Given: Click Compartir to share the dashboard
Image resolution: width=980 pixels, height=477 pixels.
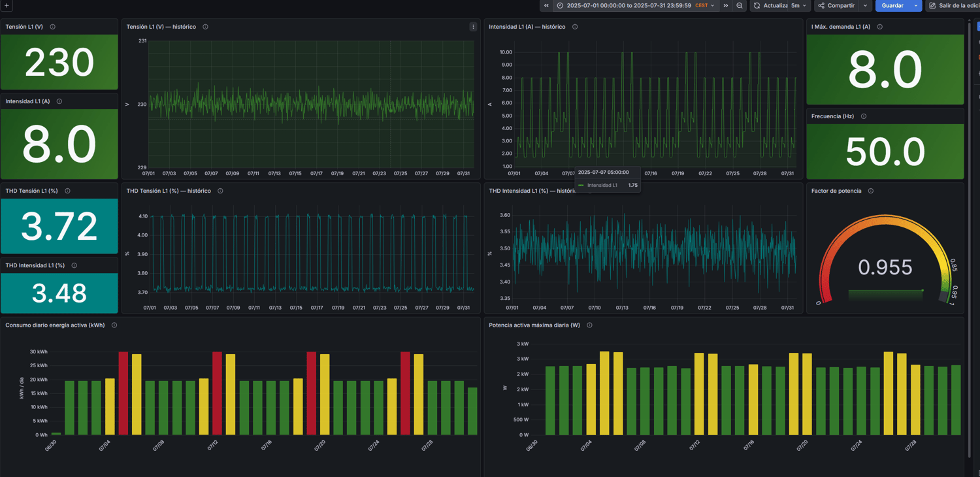Looking at the screenshot, I should pos(837,6).
